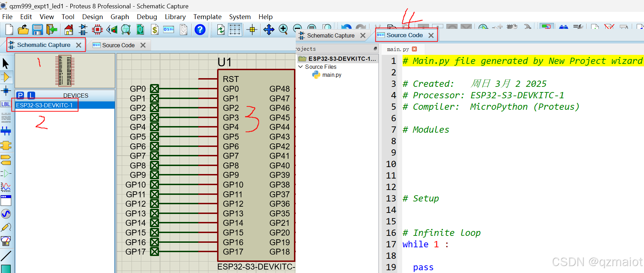Select the 2D Graphics Line tool

pos(6,256)
